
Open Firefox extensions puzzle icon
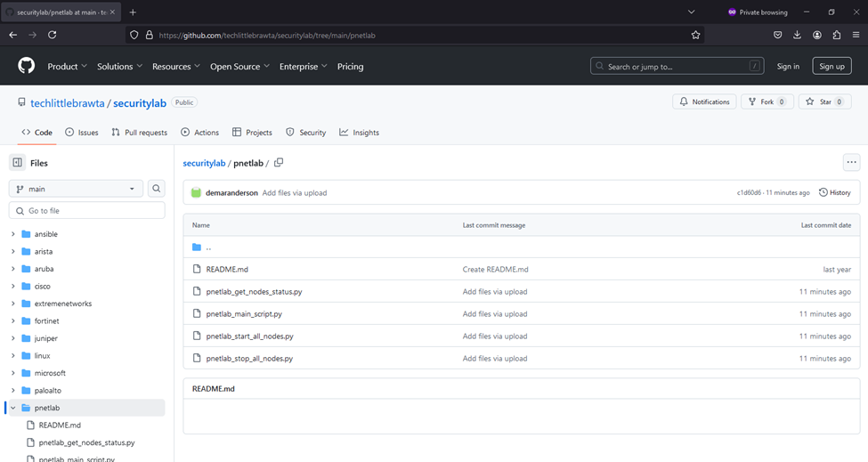click(837, 35)
